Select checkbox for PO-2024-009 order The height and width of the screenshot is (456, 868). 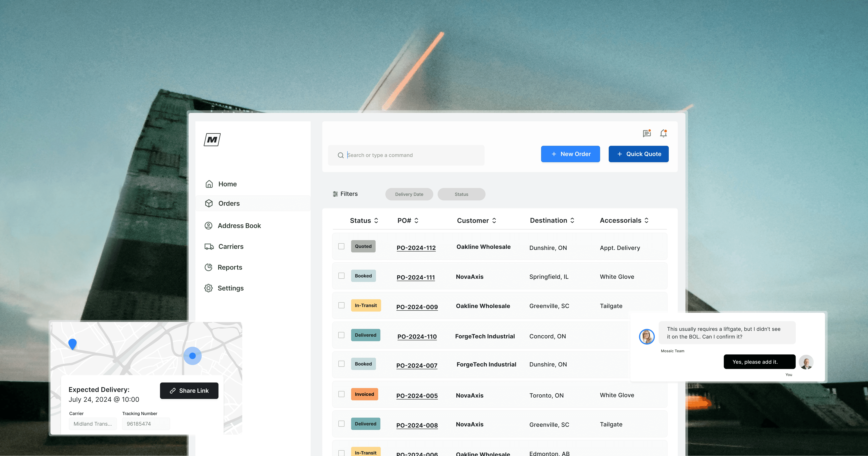coord(341,305)
